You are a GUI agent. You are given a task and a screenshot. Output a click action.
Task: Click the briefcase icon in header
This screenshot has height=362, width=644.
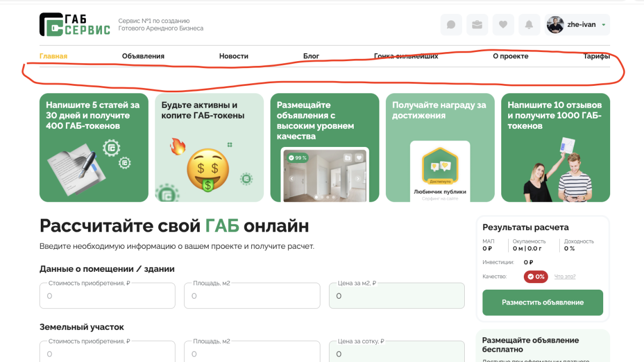pyautogui.click(x=477, y=25)
